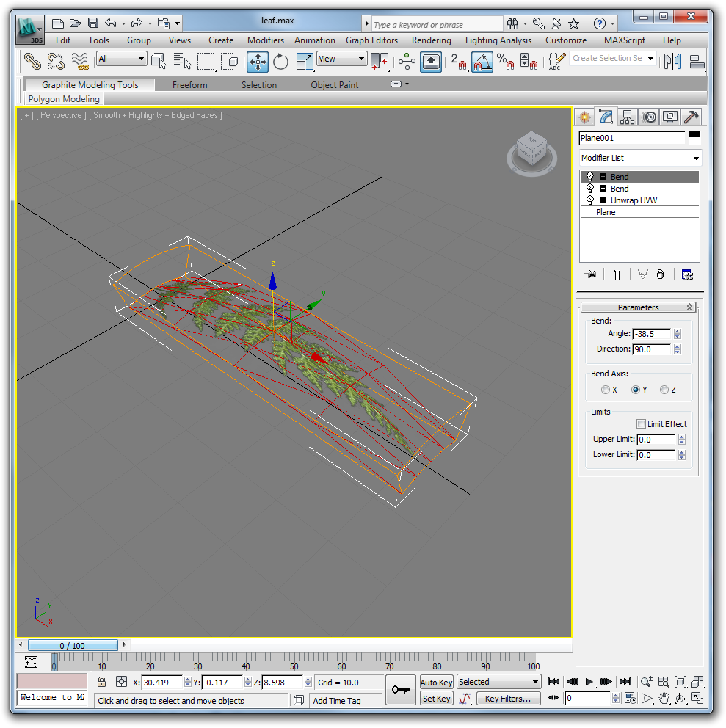Click the Pin Stack icon
The width and height of the screenshot is (726, 728).
pyautogui.click(x=589, y=274)
